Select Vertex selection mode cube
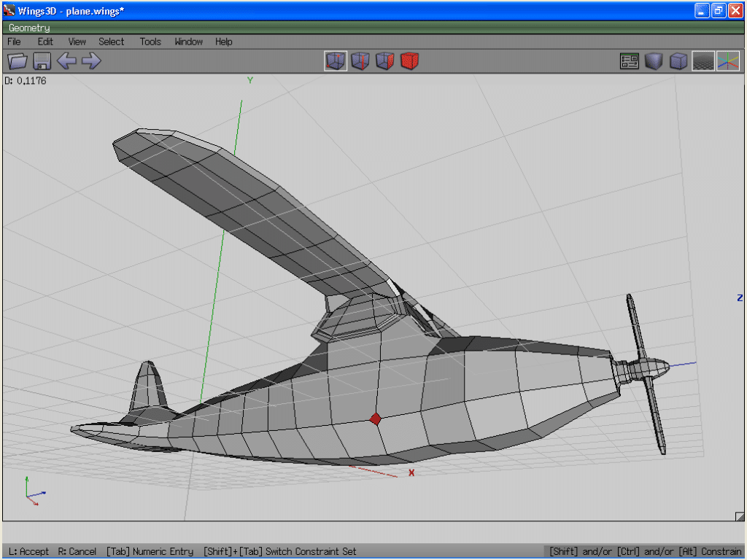Image resolution: width=747 pixels, height=560 pixels. [x=336, y=61]
